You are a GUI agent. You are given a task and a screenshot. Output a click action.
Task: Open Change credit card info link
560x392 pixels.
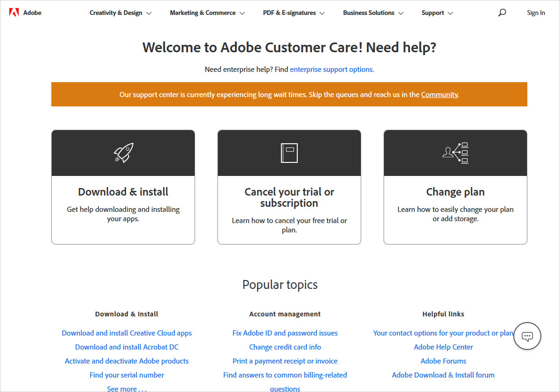(285, 347)
